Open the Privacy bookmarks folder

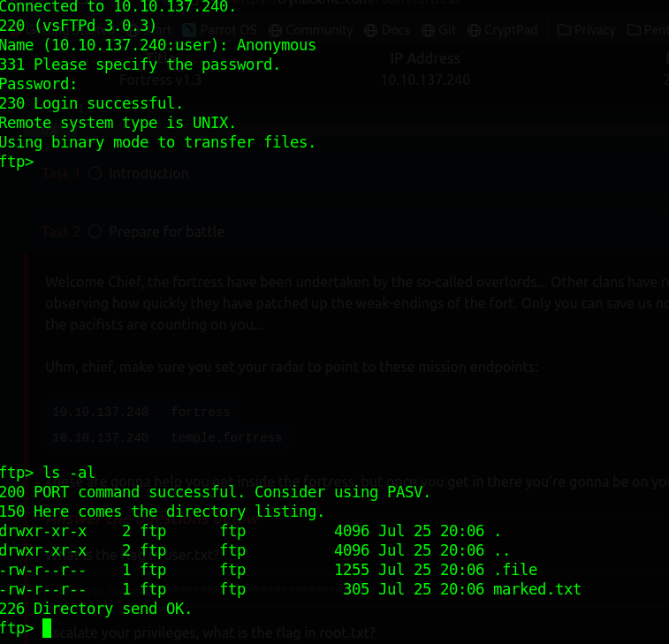click(x=587, y=30)
